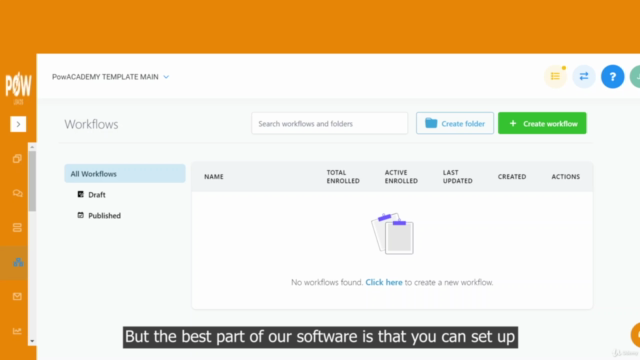Click the Draft item icon
Image resolution: width=640 pixels, height=360 pixels.
80,194
